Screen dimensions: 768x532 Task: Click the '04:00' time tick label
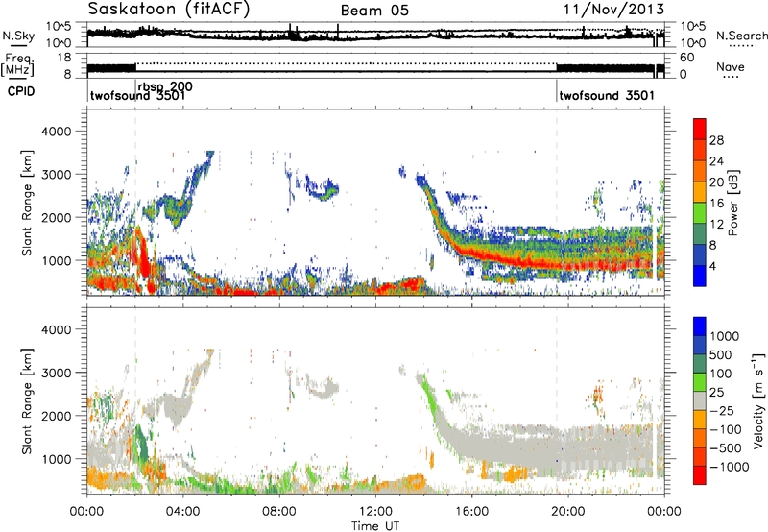[x=182, y=512]
